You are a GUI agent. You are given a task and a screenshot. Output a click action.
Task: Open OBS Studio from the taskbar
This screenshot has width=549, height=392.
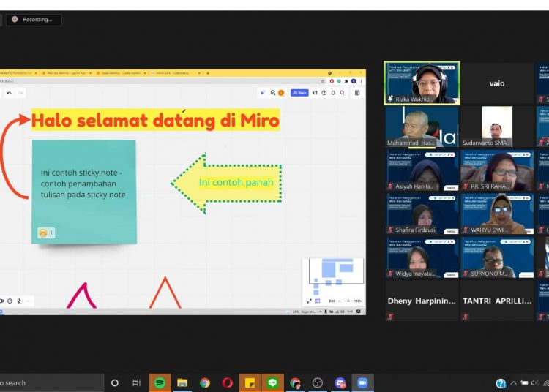click(x=318, y=383)
